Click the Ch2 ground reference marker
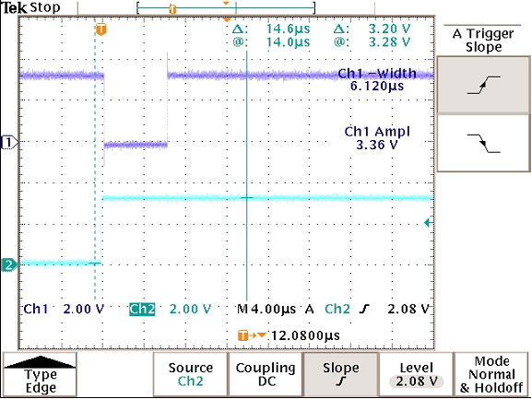 tap(9, 264)
